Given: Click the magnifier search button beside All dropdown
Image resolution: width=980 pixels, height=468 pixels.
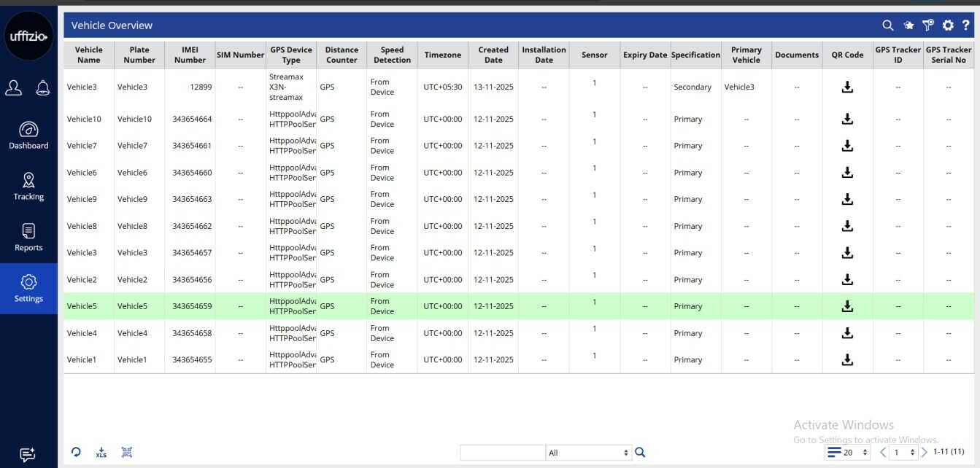Looking at the screenshot, I should (640, 453).
